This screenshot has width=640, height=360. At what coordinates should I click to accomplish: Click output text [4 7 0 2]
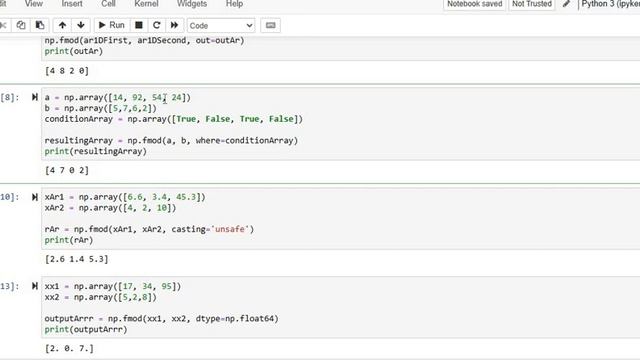click(x=67, y=170)
